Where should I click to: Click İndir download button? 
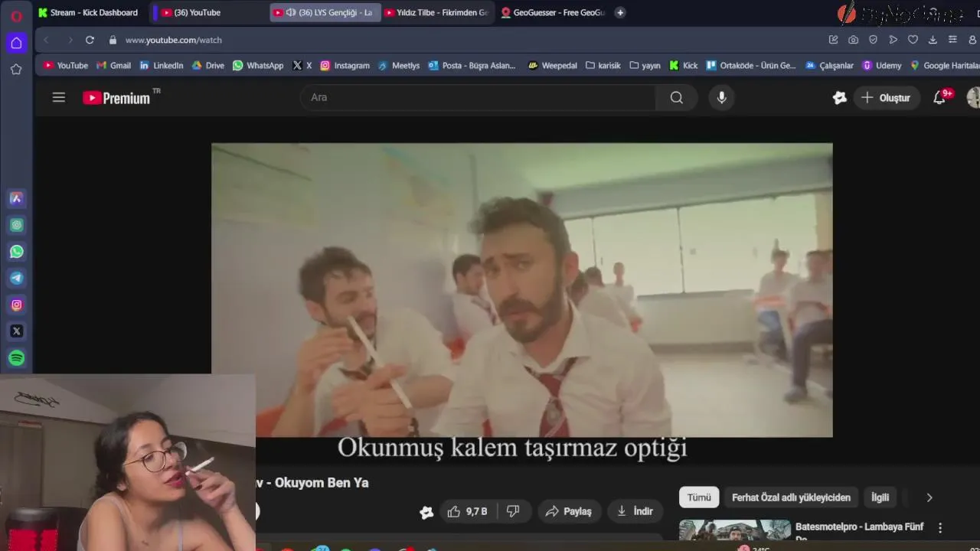[x=635, y=511]
